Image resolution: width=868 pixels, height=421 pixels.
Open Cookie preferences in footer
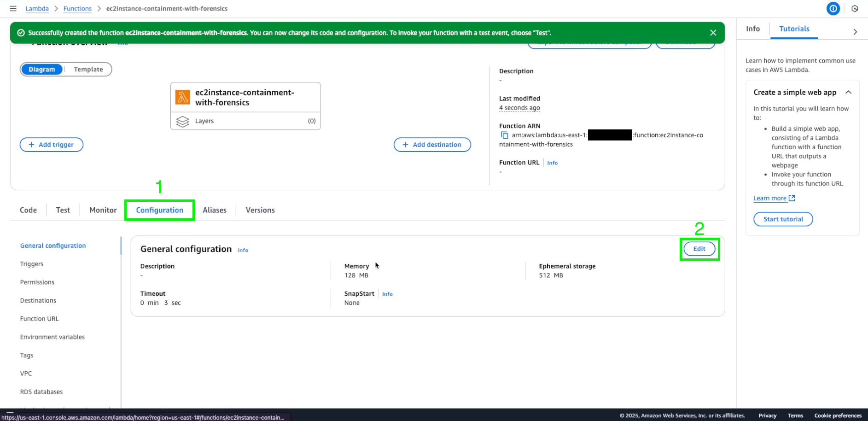pyautogui.click(x=838, y=415)
